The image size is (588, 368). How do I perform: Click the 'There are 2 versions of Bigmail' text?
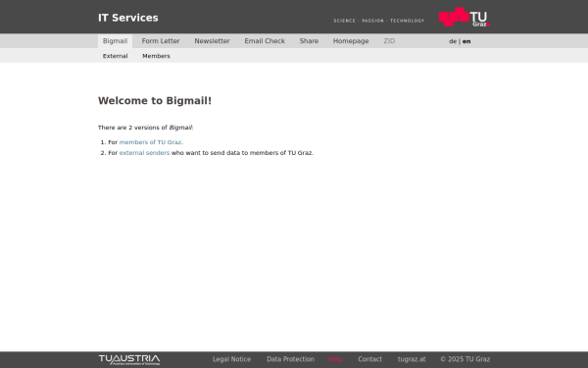click(x=145, y=128)
